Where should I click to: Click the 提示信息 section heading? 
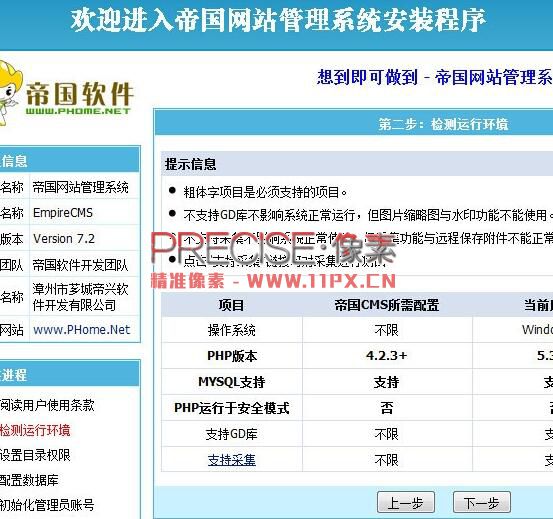tap(190, 164)
